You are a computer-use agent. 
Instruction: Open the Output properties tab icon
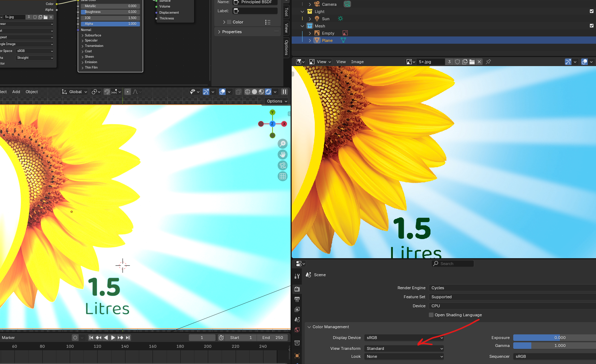pyautogui.click(x=297, y=299)
